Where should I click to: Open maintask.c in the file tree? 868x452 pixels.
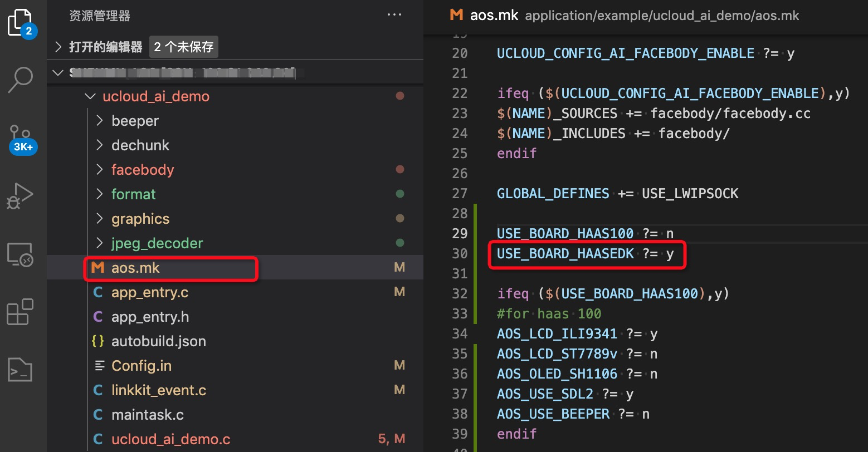tap(235, 415)
